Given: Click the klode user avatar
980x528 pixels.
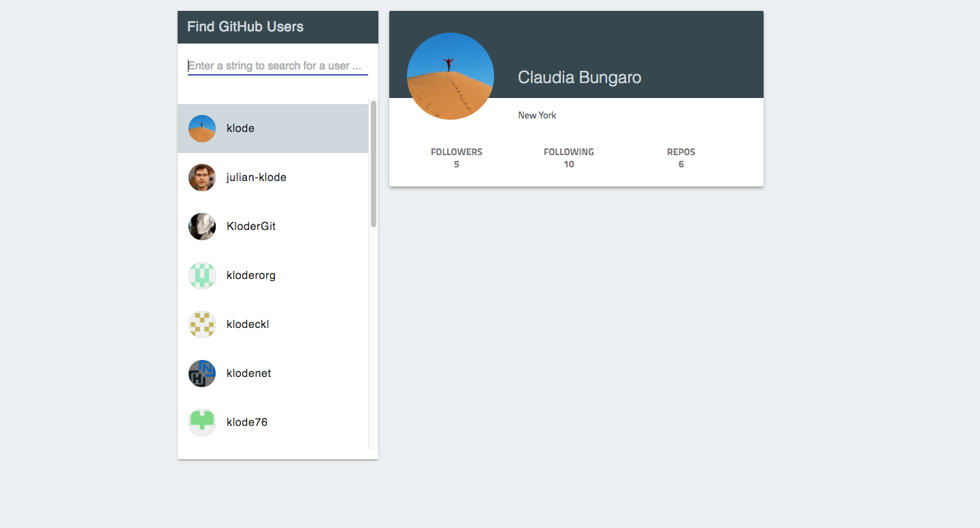Looking at the screenshot, I should [x=202, y=129].
